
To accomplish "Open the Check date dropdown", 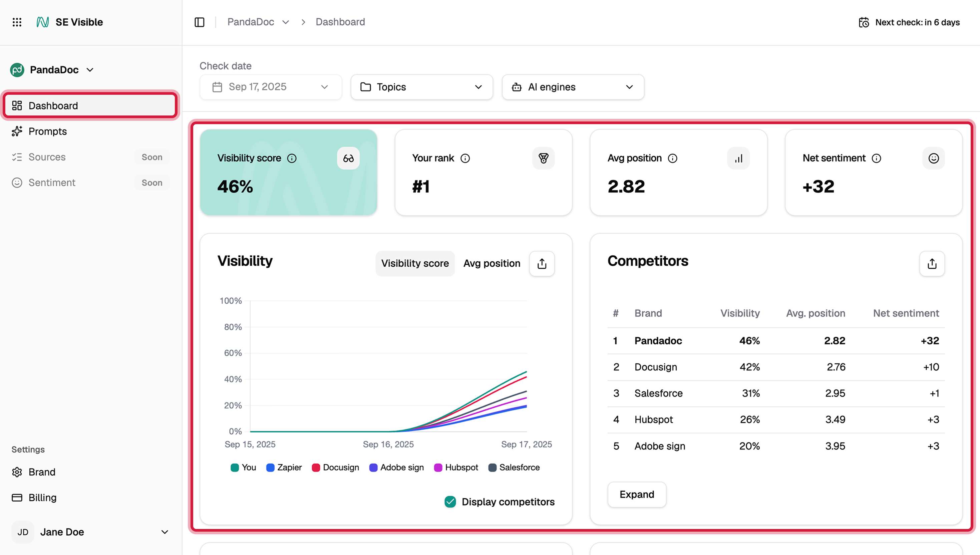I will 271,87.
